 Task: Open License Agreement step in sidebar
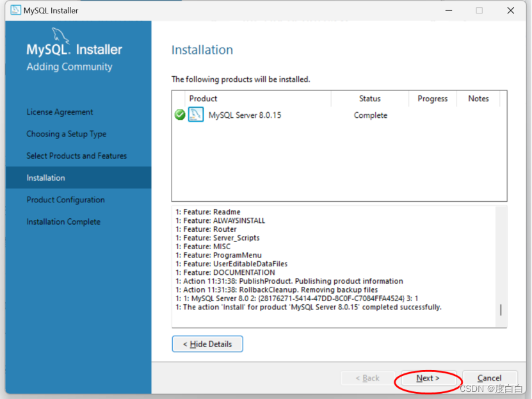(x=60, y=112)
